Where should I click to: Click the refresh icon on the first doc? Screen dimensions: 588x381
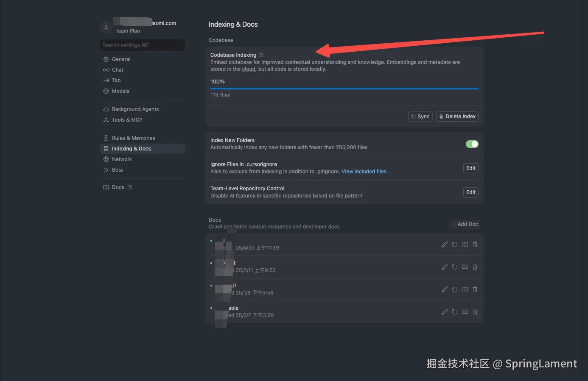coord(454,244)
